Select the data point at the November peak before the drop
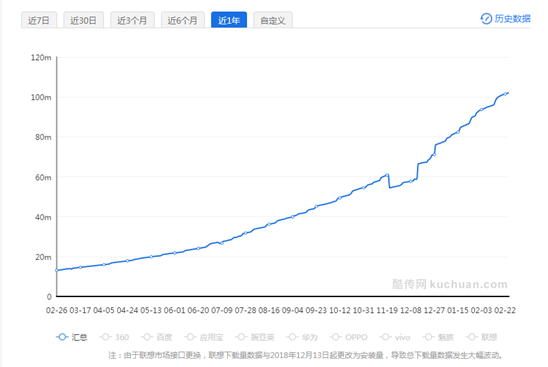The width and height of the screenshot is (548, 367). pyautogui.click(x=387, y=174)
